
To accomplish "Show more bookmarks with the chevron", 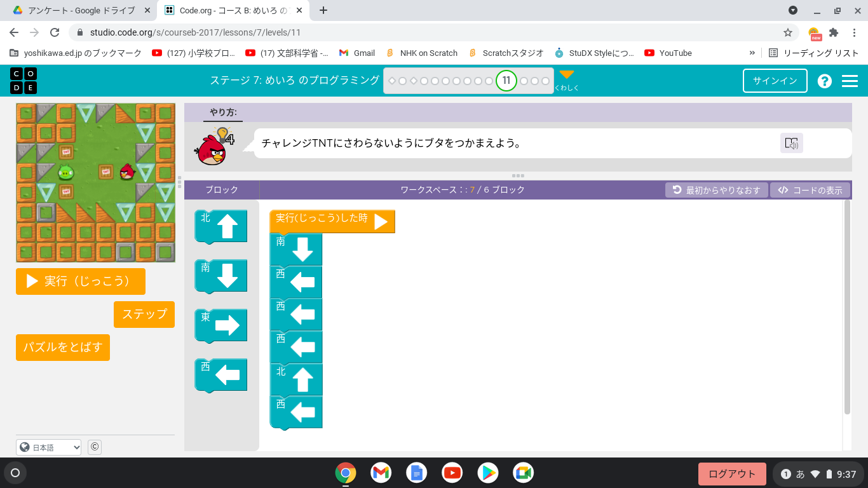I will 752,53.
